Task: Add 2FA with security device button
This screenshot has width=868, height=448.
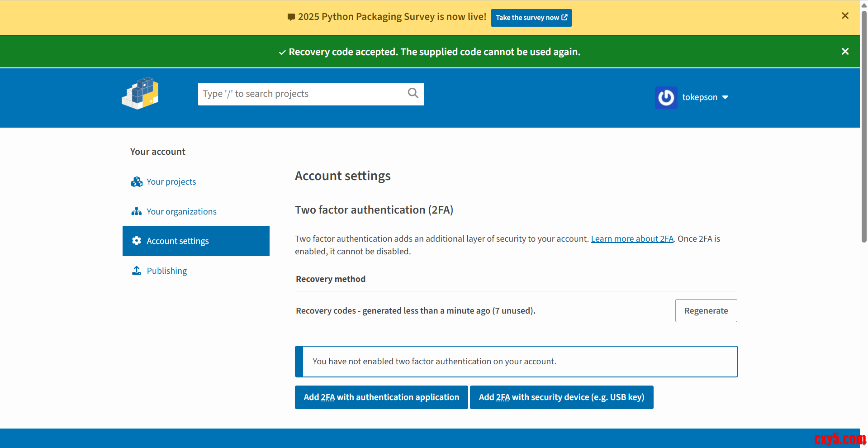Action: (x=561, y=397)
